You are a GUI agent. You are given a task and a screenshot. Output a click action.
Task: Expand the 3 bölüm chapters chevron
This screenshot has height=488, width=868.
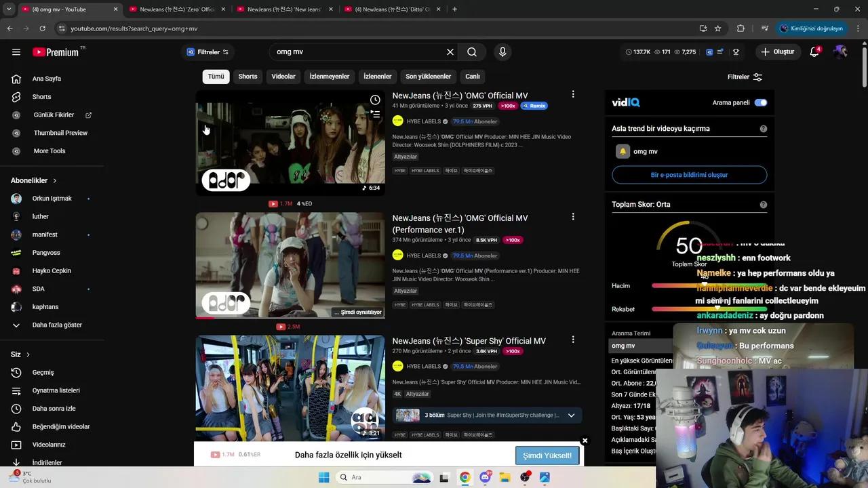click(x=571, y=415)
